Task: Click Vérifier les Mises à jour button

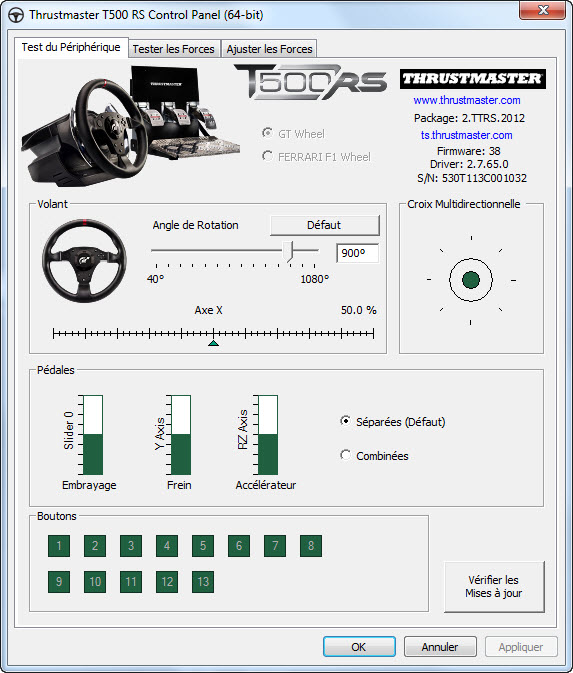Action: click(x=494, y=587)
